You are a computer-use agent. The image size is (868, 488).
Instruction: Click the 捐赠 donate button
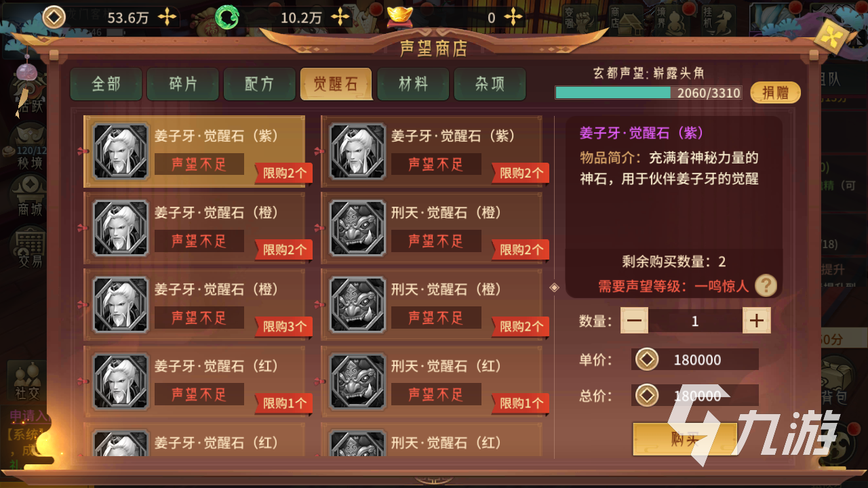point(775,93)
